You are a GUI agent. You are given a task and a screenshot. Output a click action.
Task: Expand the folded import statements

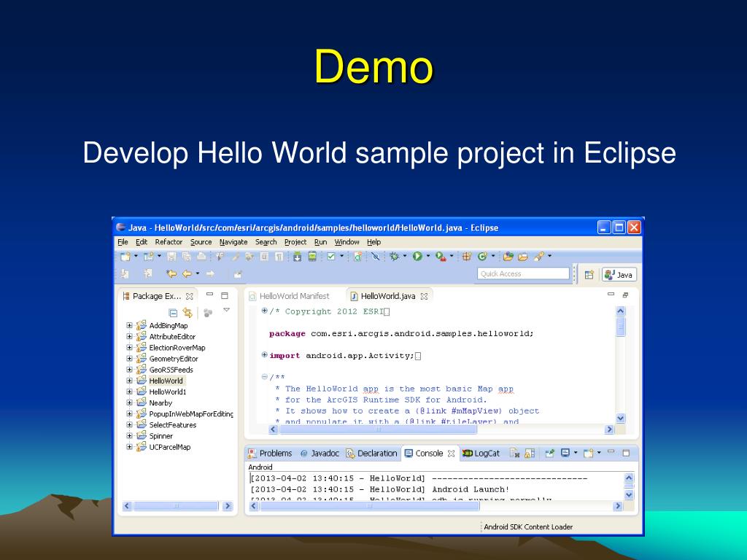(264, 355)
